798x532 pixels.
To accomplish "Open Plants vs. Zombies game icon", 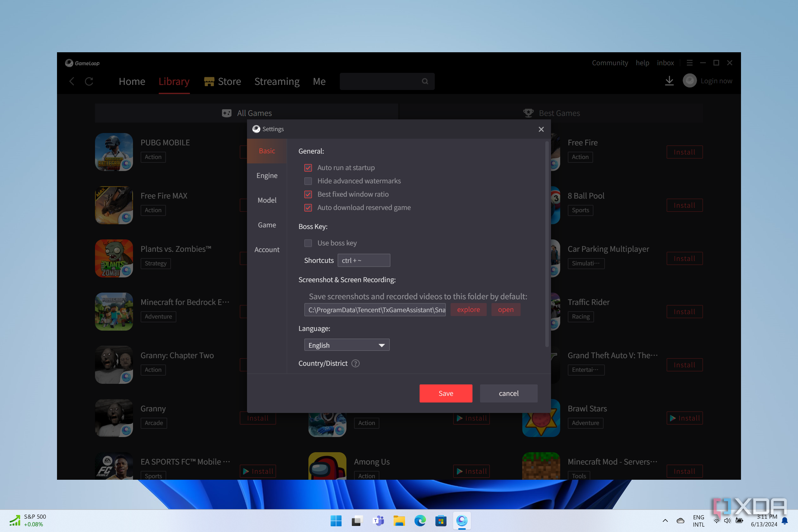I will 114,258.
